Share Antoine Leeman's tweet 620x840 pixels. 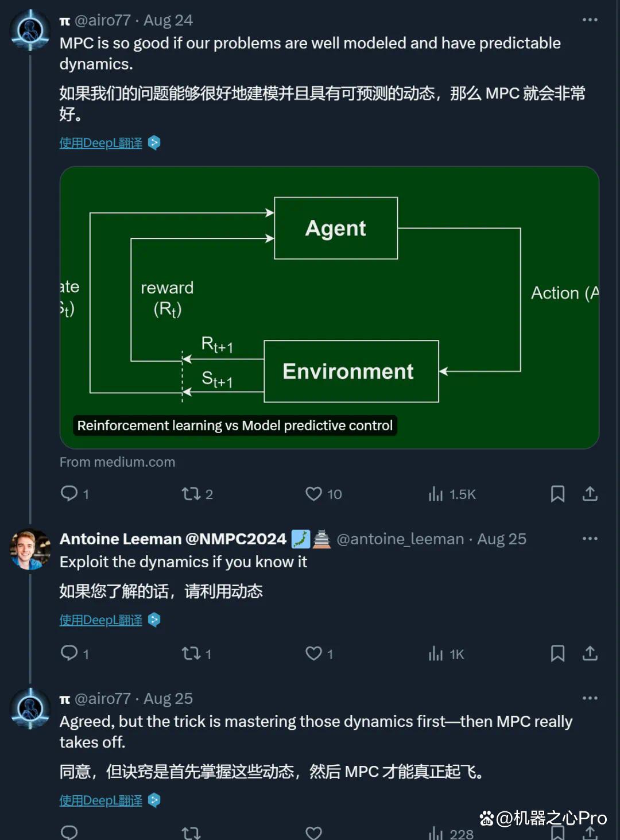coord(590,653)
